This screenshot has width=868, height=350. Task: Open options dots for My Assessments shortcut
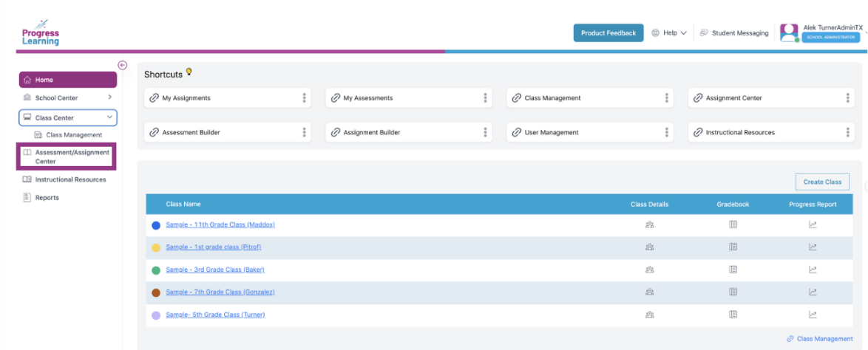tap(485, 98)
